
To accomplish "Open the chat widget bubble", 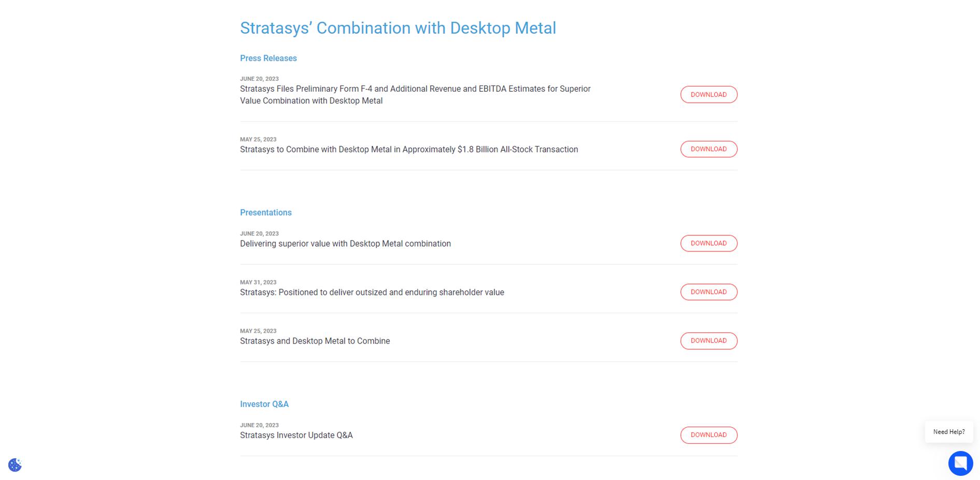I will [960, 463].
